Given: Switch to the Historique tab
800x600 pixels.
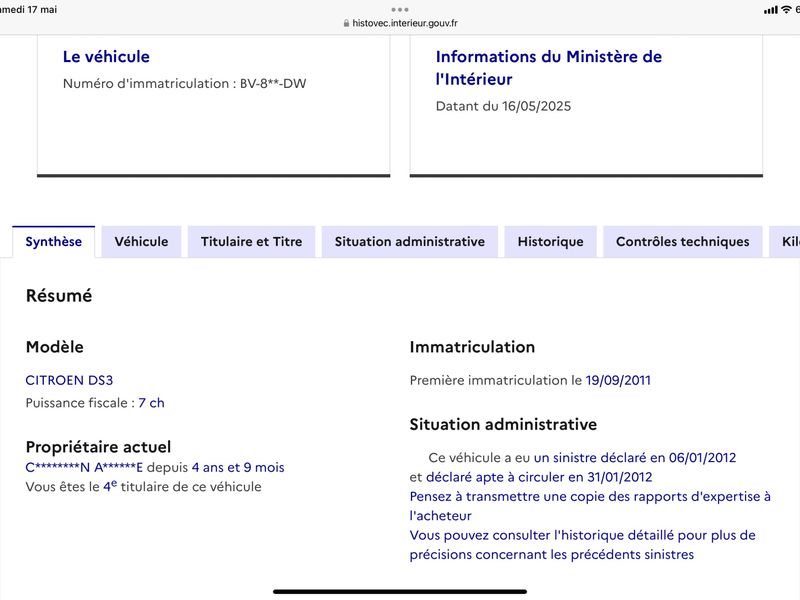Looking at the screenshot, I should (x=551, y=242).
